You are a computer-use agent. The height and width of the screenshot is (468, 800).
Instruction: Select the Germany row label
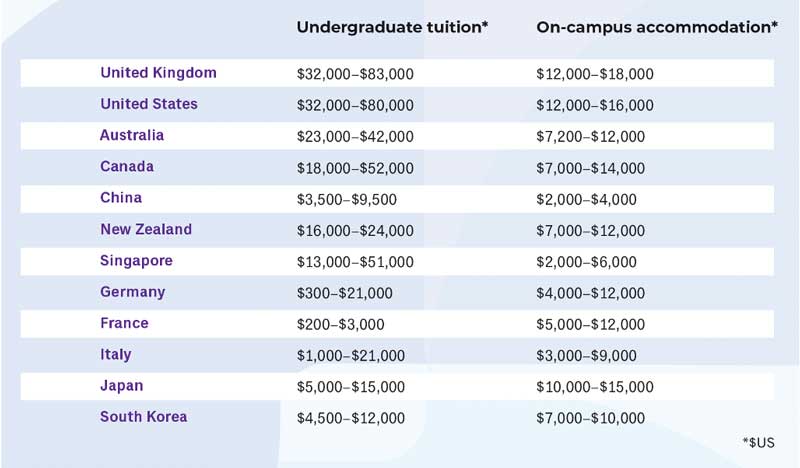(133, 292)
